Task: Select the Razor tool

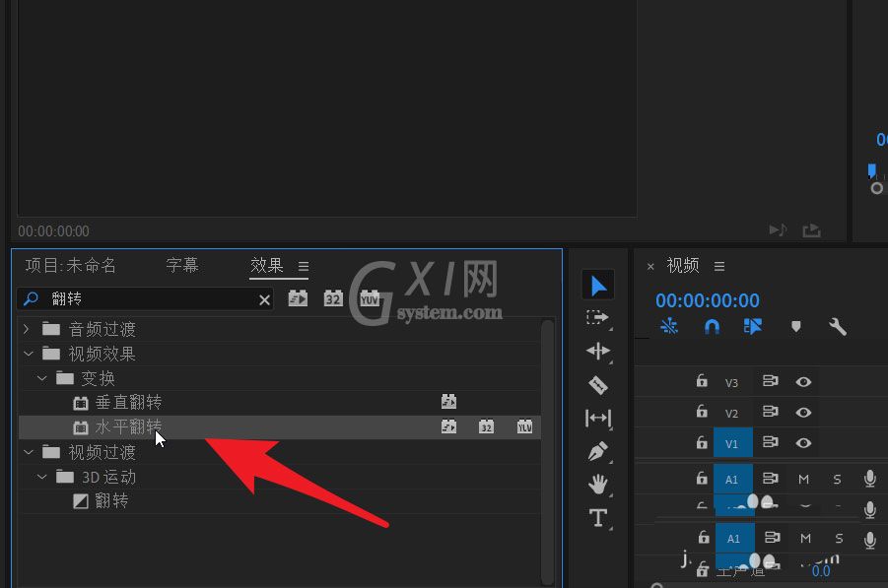Action: [x=598, y=385]
